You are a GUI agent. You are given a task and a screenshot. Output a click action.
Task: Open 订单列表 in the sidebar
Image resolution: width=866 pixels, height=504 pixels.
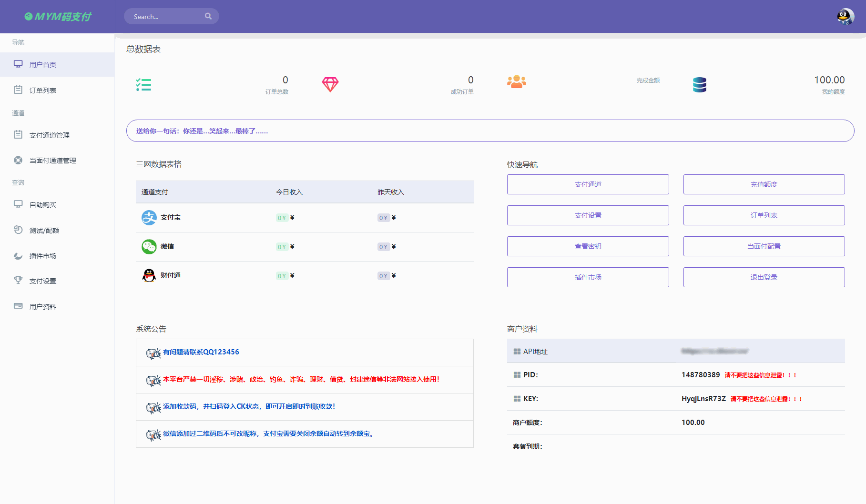[x=43, y=90]
